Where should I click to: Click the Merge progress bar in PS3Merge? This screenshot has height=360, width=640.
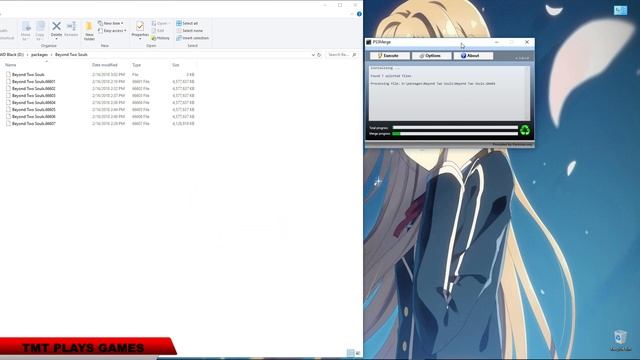tap(455, 133)
